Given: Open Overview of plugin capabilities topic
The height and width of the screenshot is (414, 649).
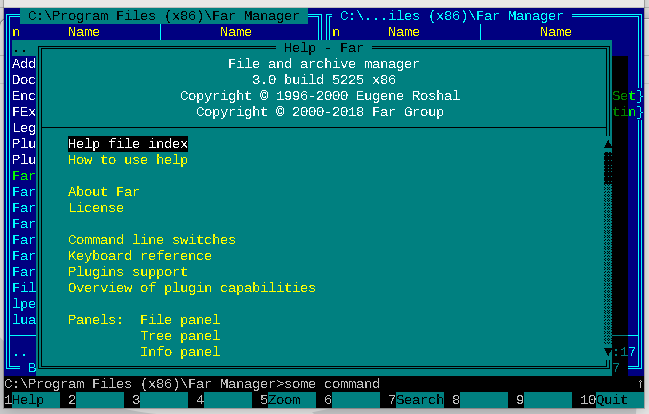Looking at the screenshot, I should 192,287.
